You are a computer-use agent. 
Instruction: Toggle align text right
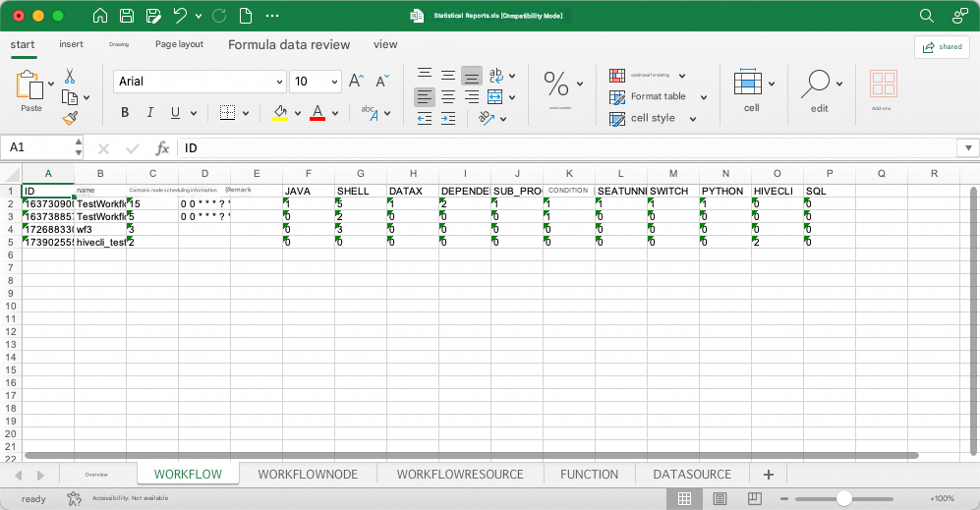(472, 97)
